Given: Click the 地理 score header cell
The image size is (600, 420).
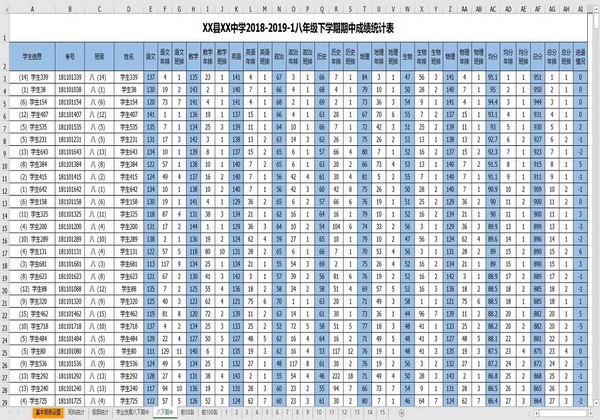Looking at the screenshot, I should pos(365,57).
